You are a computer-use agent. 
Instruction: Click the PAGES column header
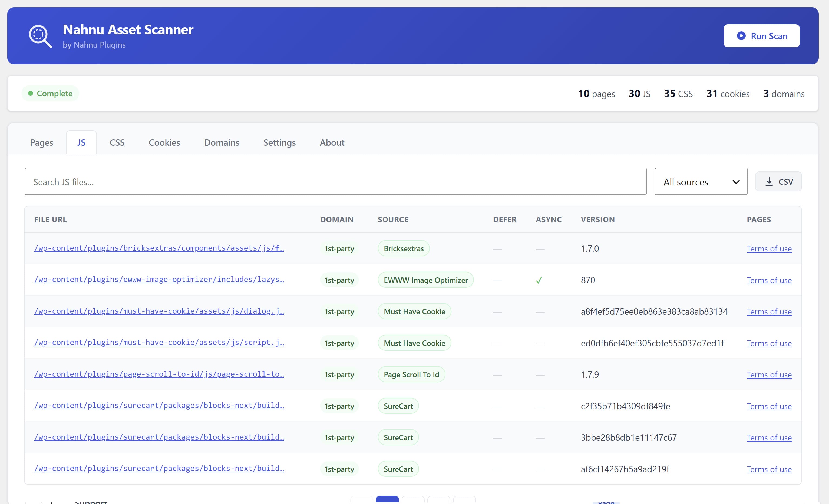(x=759, y=220)
